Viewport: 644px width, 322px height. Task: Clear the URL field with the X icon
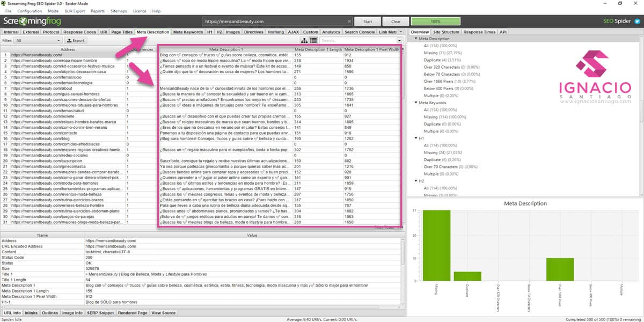coord(349,21)
